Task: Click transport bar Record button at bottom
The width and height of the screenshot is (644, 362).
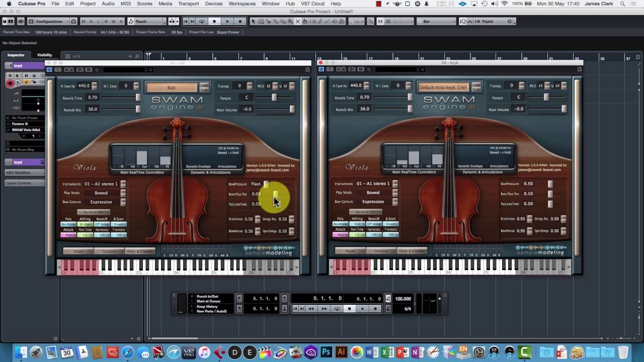Action: click(x=375, y=309)
